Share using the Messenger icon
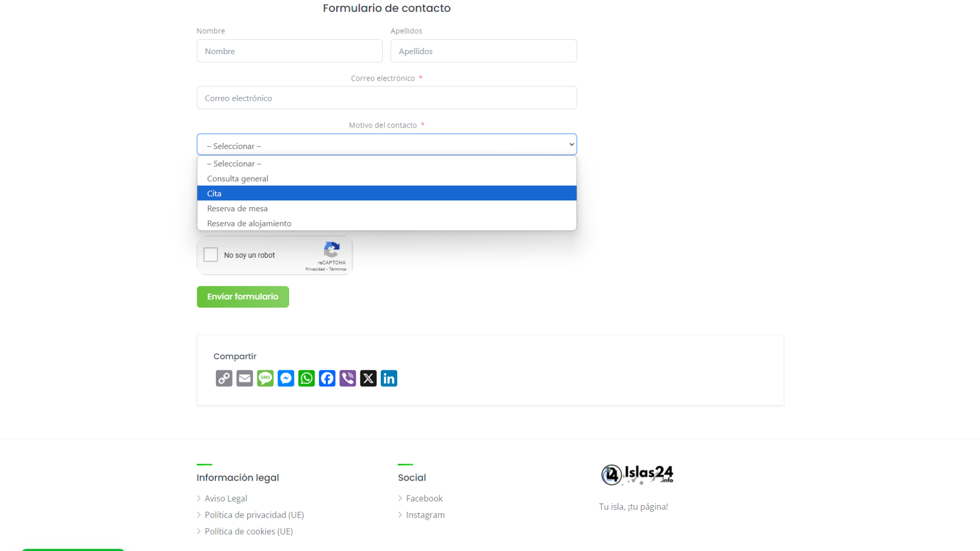This screenshot has height=551, width=980. 286,378
